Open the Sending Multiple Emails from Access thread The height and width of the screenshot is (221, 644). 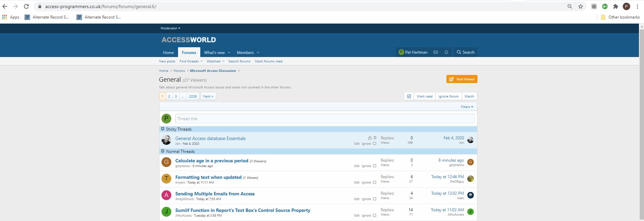215,194
